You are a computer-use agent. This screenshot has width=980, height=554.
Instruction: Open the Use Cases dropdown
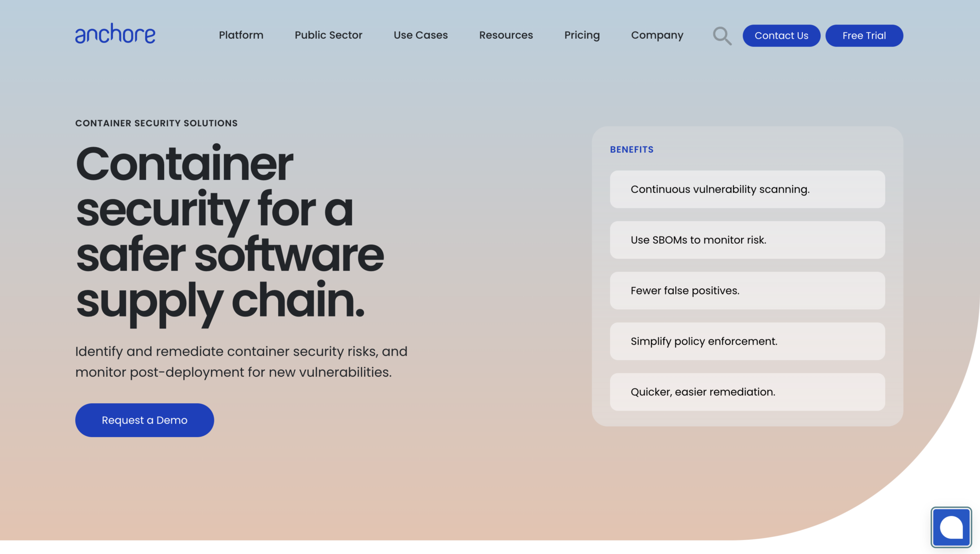point(420,35)
